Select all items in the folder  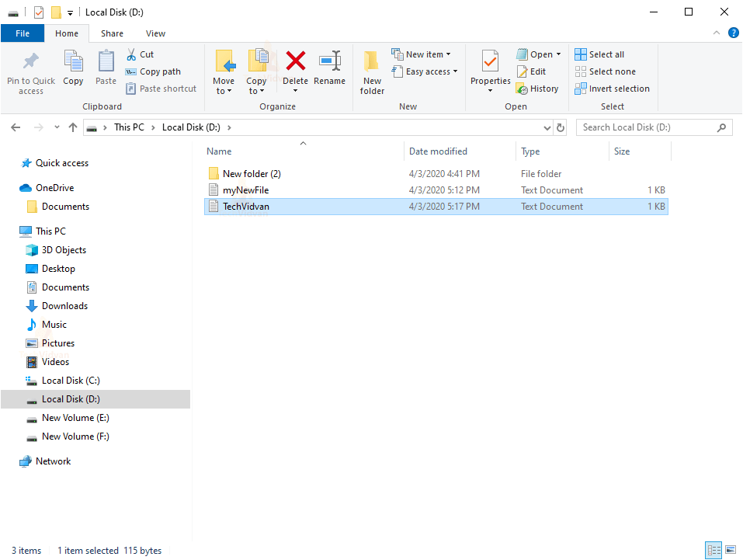click(599, 54)
